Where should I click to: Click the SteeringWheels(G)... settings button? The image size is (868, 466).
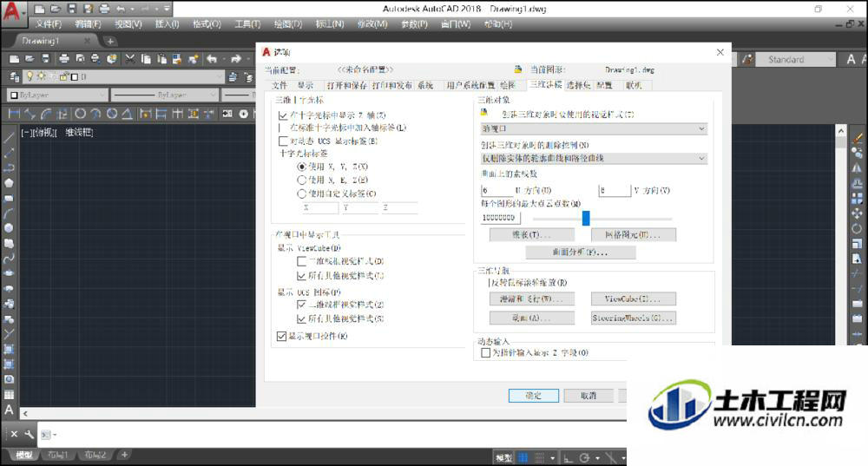tap(634, 318)
